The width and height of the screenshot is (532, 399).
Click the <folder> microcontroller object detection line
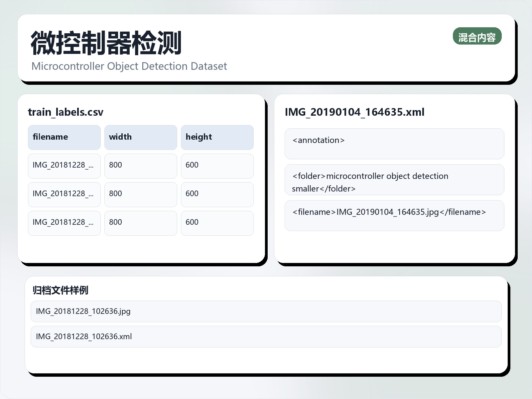click(394, 180)
